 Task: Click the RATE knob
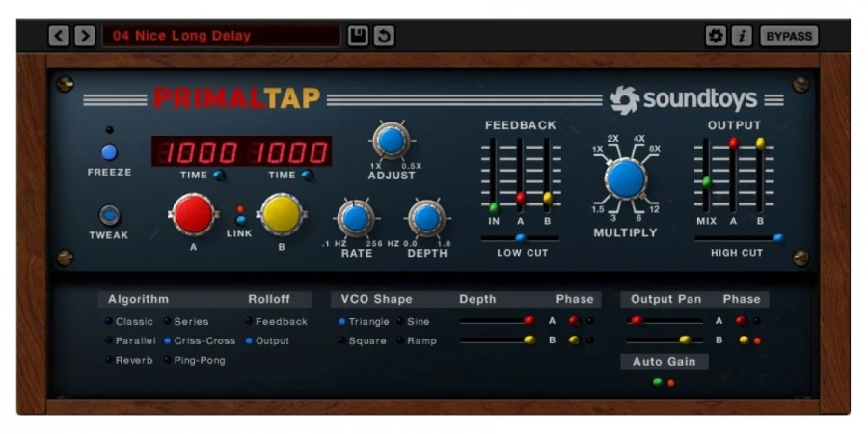coord(356,219)
